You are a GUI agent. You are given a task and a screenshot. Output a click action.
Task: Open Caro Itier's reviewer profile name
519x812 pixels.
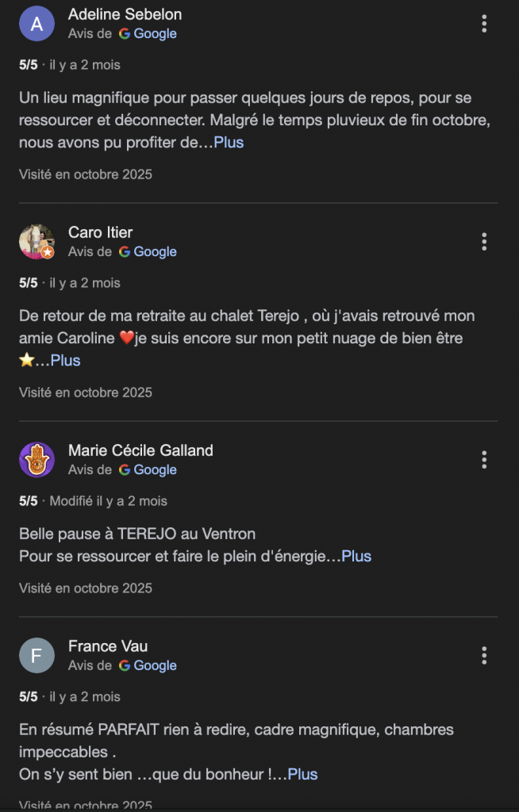click(x=100, y=232)
